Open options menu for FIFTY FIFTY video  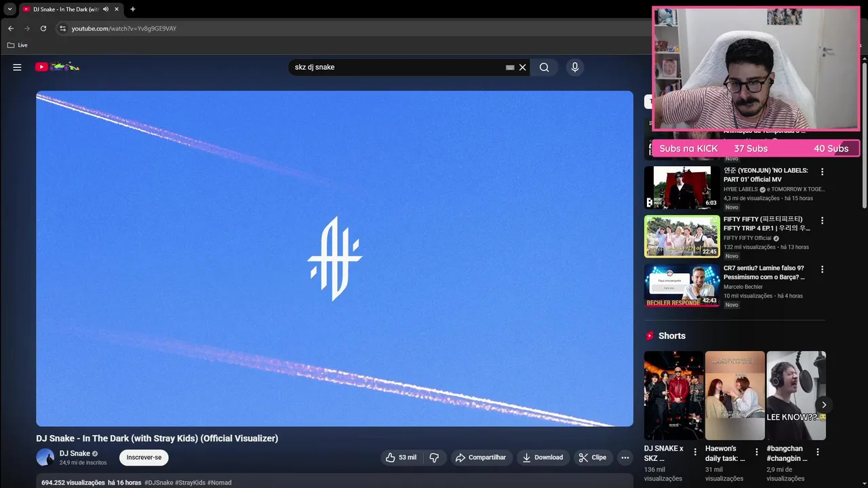[x=822, y=221]
